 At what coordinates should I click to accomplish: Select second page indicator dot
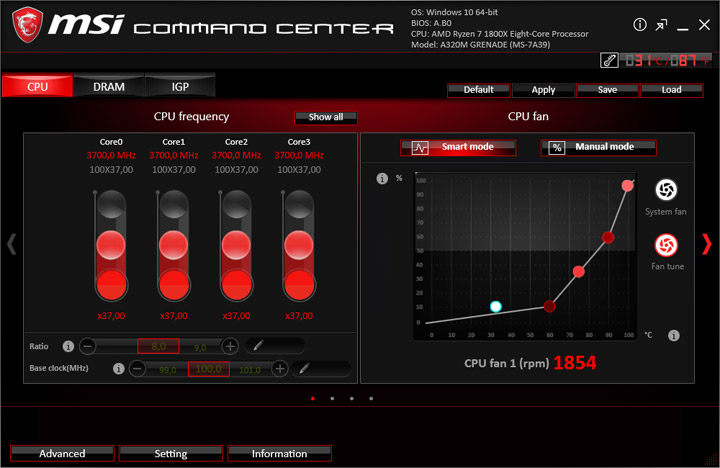(x=332, y=399)
